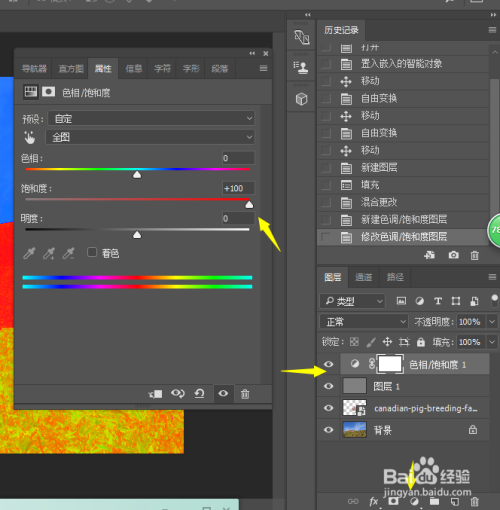Click the clip to layer icon

click(155, 394)
